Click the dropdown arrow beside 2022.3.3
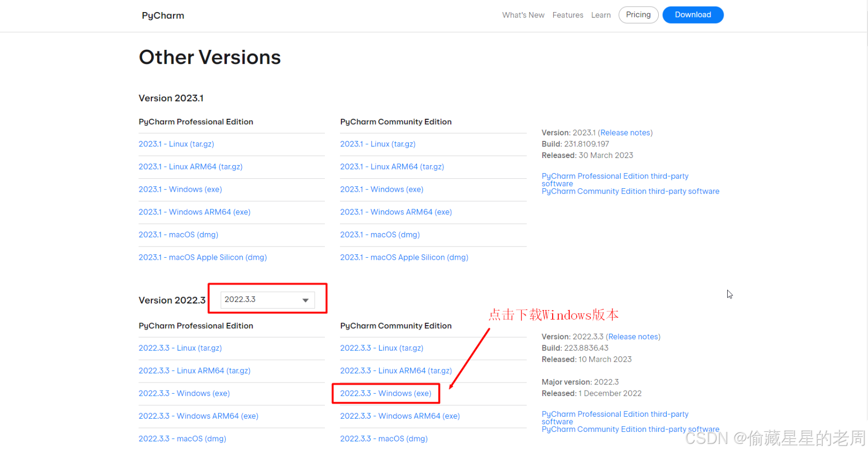 pyautogui.click(x=305, y=300)
